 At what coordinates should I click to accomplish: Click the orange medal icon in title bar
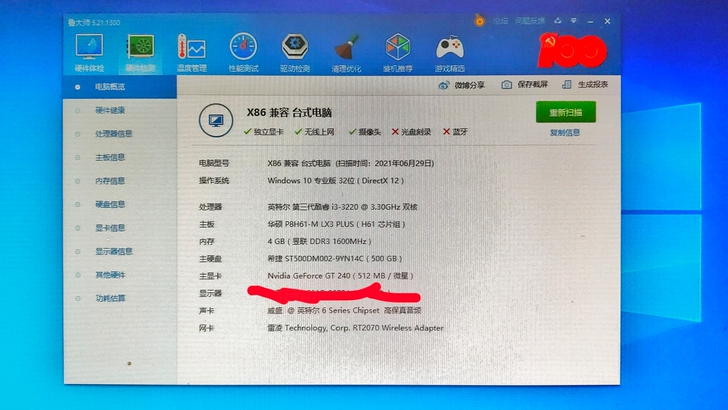[480, 21]
